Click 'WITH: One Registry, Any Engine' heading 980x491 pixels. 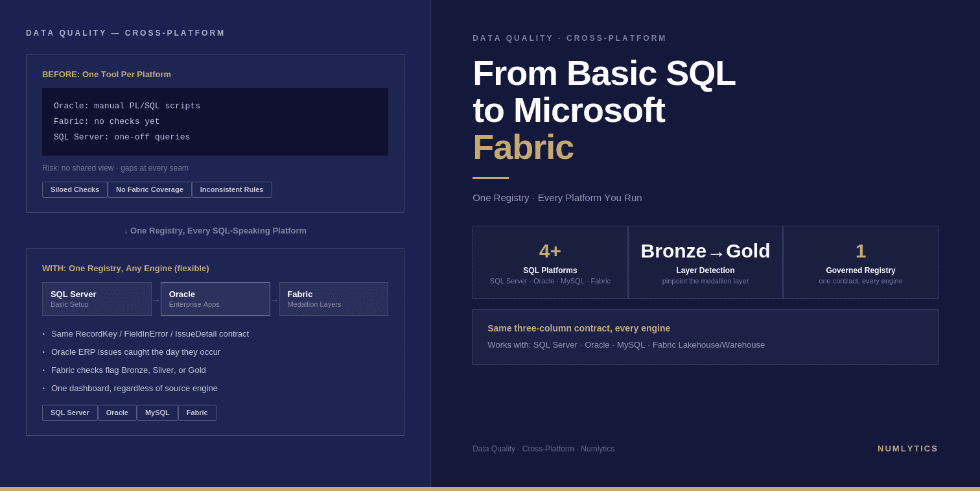tap(126, 268)
